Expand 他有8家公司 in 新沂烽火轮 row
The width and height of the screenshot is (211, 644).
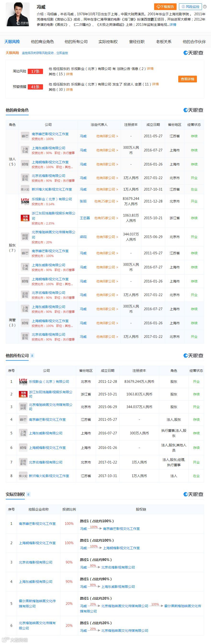[107, 190]
